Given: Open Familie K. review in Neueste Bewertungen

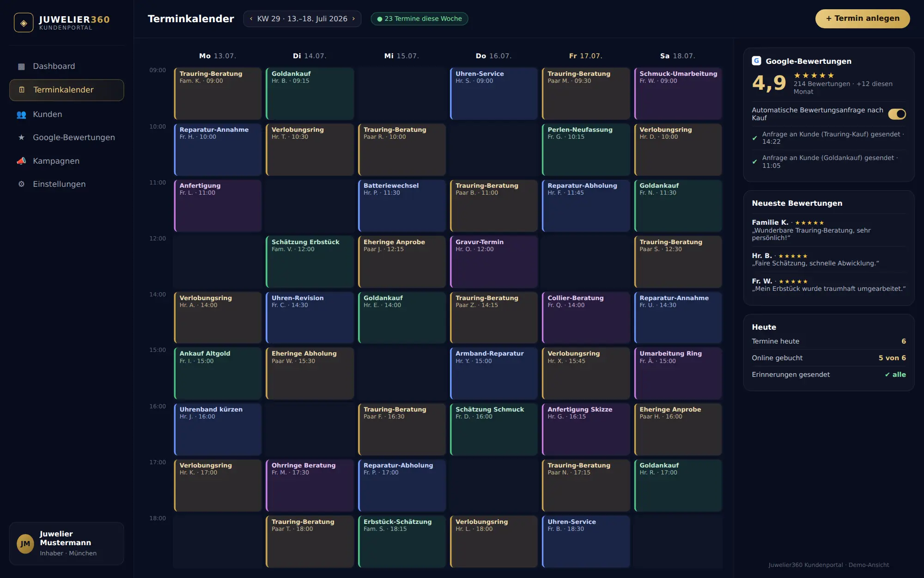Looking at the screenshot, I should point(828,230).
